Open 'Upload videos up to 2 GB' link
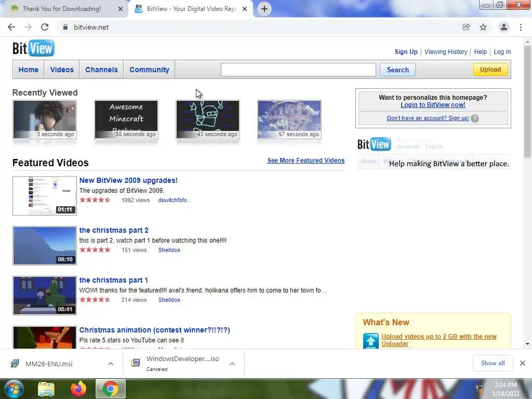This screenshot has height=399, width=532. point(438,340)
